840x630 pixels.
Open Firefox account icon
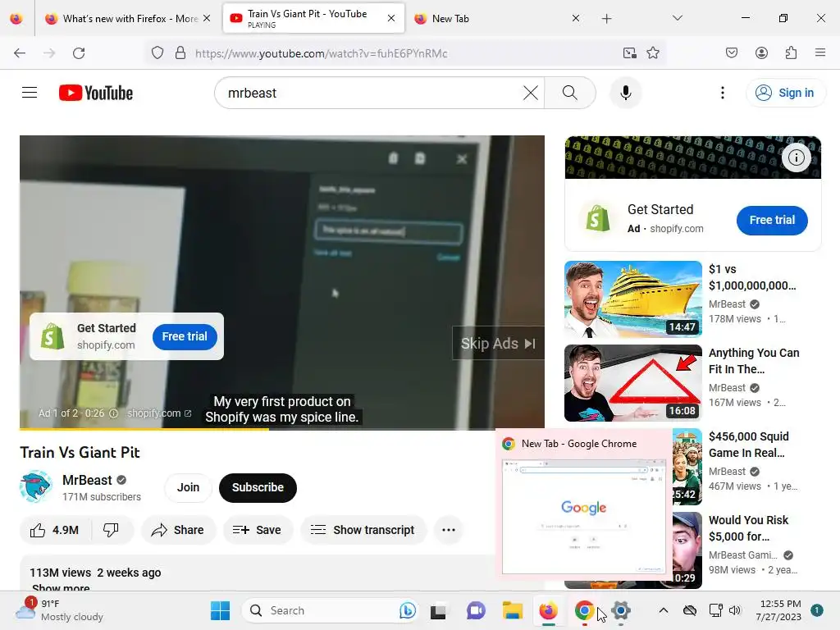(761, 53)
